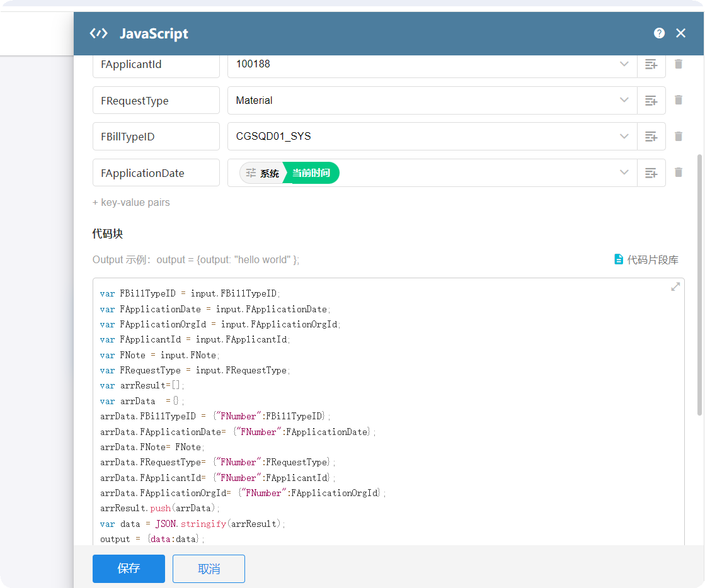This screenshot has width=705, height=588.
Task: Delete the FRequestType key-value pair
Action: 679,100
